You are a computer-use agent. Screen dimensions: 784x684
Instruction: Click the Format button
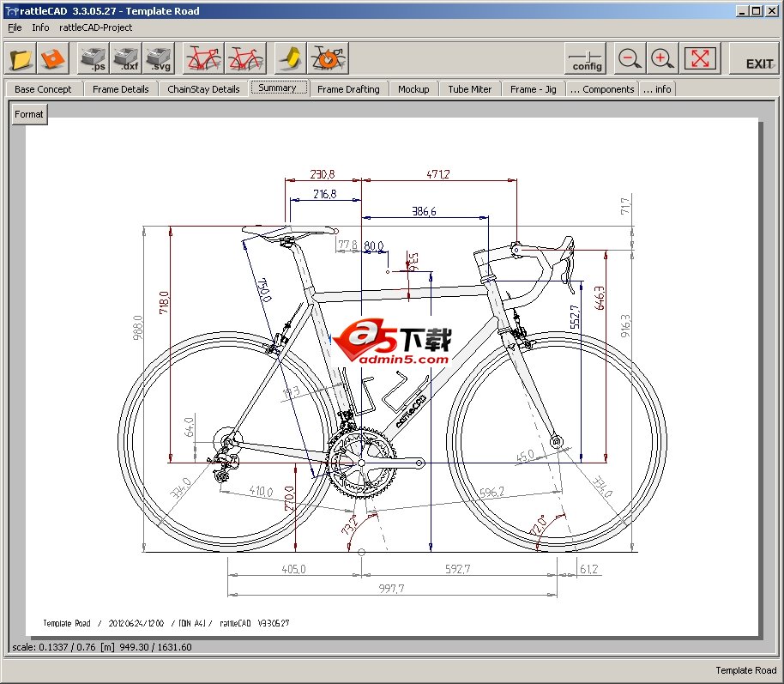(29, 114)
